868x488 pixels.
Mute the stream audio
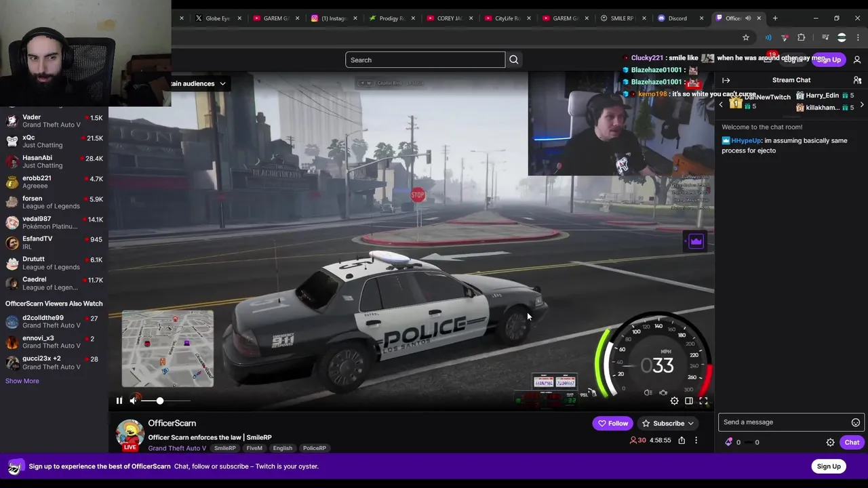pos(134,401)
